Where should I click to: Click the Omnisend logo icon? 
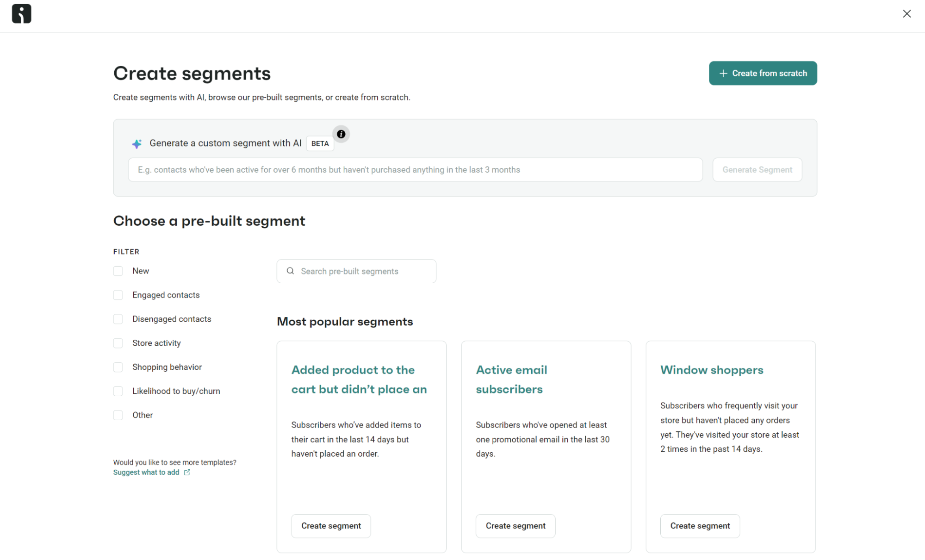tap(21, 14)
